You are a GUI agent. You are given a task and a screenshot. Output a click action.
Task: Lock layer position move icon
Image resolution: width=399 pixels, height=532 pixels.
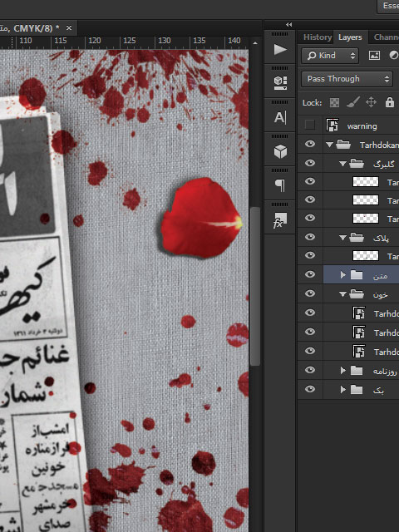tap(371, 102)
